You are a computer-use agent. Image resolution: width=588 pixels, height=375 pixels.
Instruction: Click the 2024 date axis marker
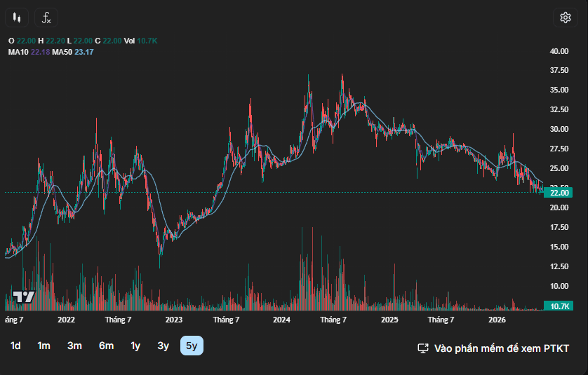click(281, 320)
